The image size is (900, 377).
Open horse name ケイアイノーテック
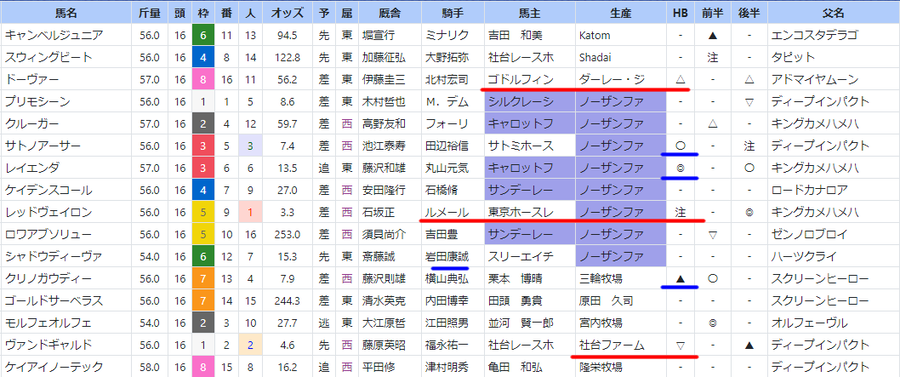point(53,367)
